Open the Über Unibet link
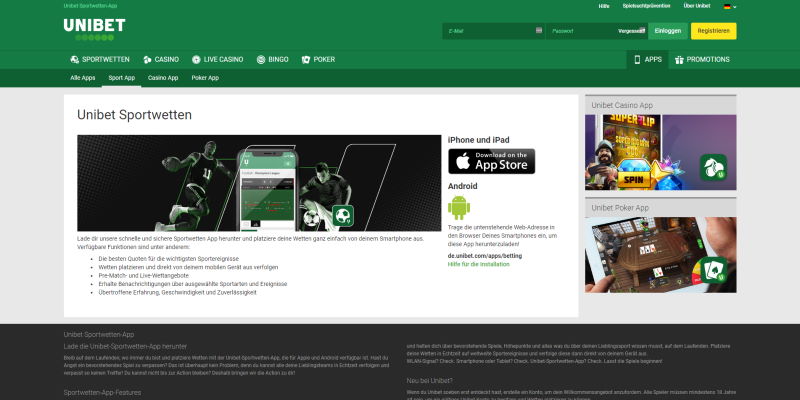 tap(696, 6)
